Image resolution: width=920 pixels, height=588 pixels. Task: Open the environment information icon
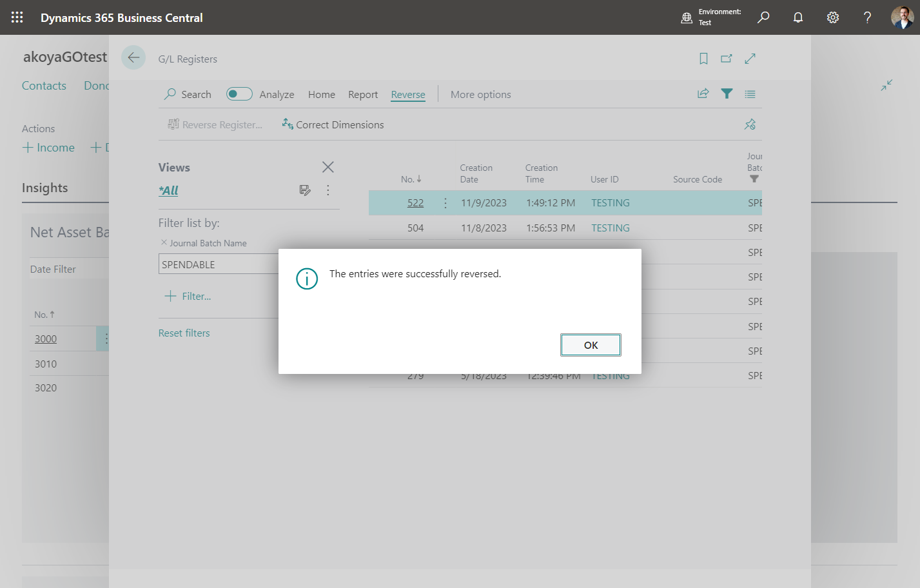click(x=687, y=17)
